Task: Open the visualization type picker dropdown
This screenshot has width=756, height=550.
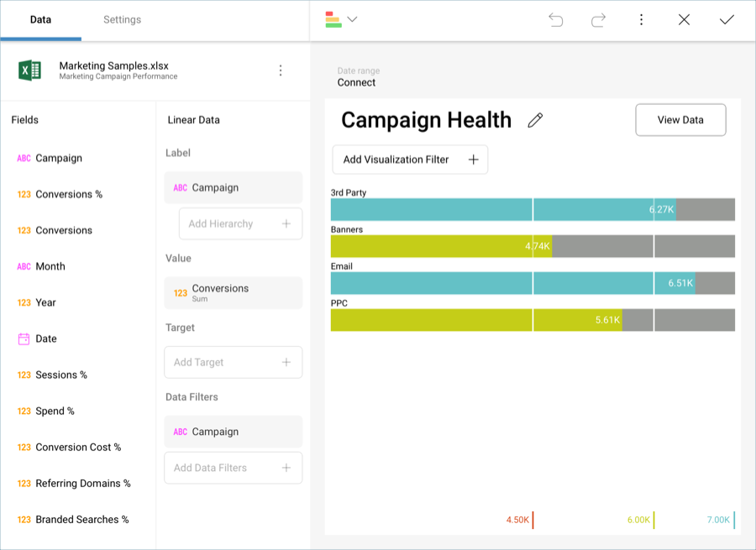Action: point(341,20)
